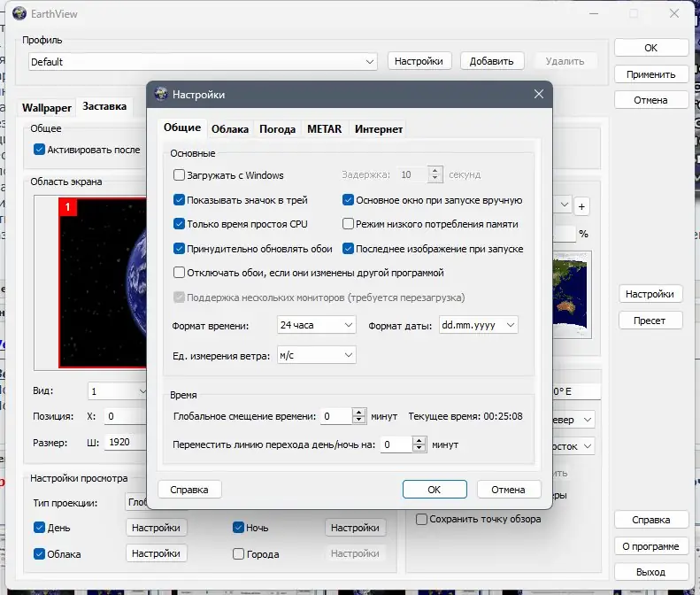Switch to Общие tab
Viewport: 700px width, 595px height.
point(182,127)
